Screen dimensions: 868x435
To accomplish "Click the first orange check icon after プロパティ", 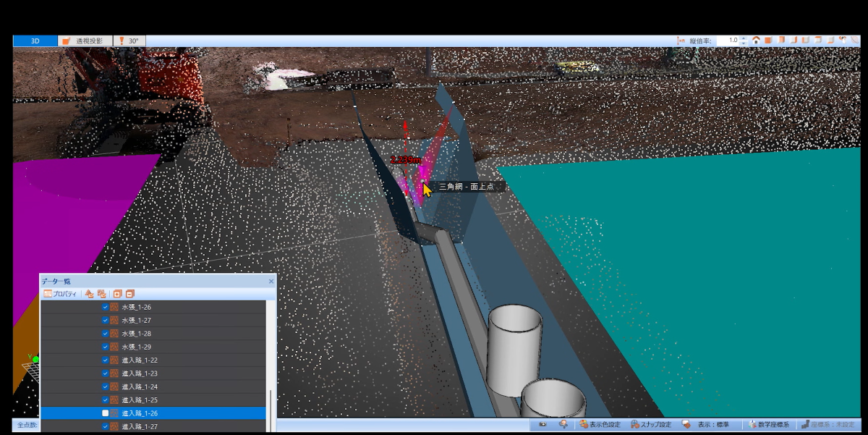I will (90, 294).
